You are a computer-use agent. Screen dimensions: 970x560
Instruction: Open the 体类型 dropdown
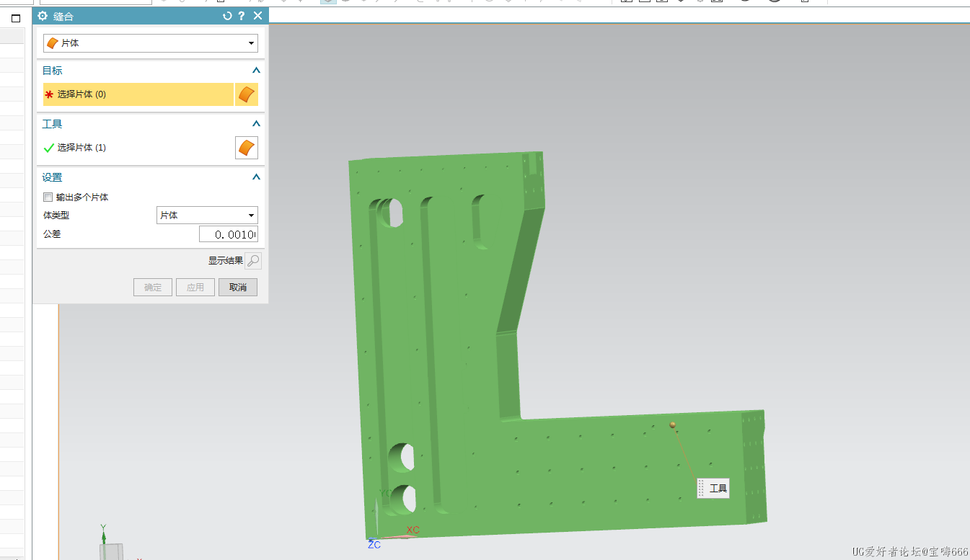point(207,215)
